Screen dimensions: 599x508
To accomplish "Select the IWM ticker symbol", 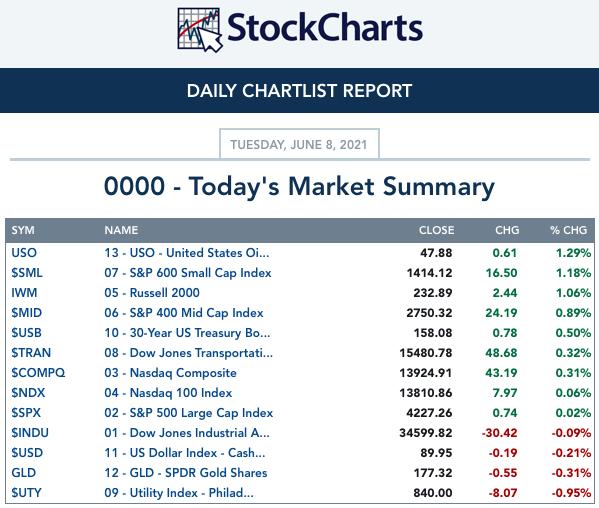I will (x=24, y=293).
